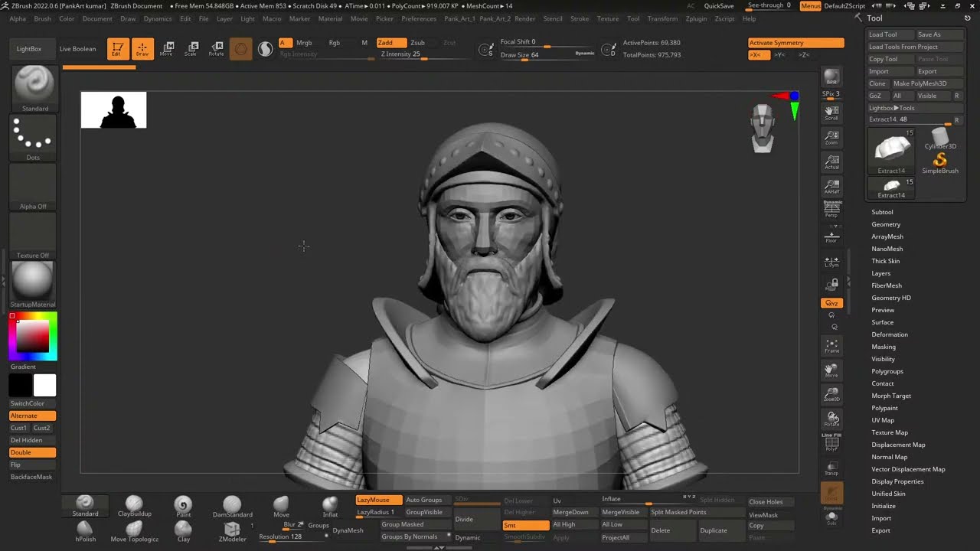Pick a color in the color picker
Viewport: 980px width, 551px height.
coord(33,336)
